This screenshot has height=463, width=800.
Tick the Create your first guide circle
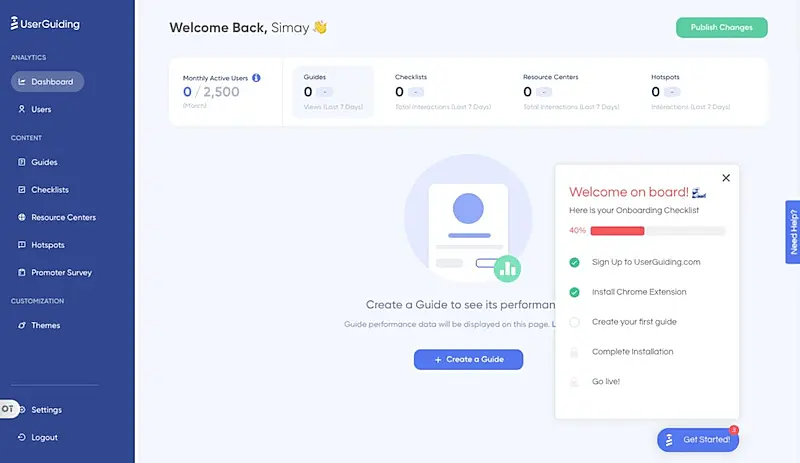(x=574, y=322)
